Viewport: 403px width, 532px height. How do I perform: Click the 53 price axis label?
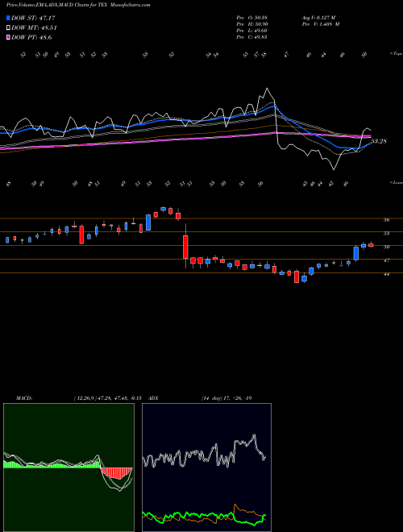point(386,234)
